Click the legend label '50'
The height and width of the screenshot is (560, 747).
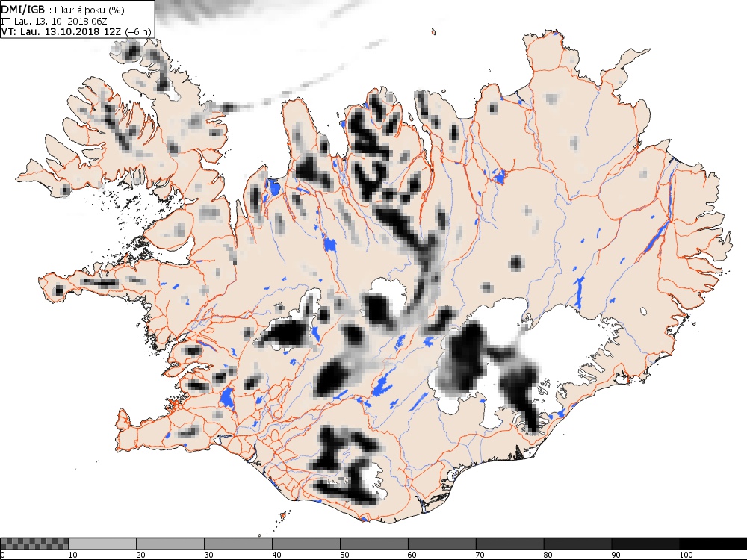(344, 555)
